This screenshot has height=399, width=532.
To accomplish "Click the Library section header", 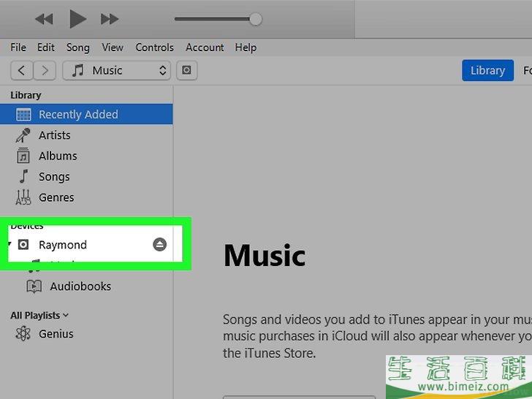I will (26, 95).
